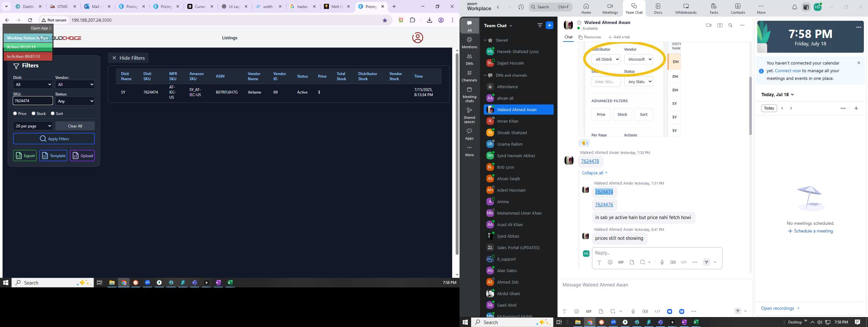Collapse DMs and channels section
868x327 pixels.
tap(485, 75)
